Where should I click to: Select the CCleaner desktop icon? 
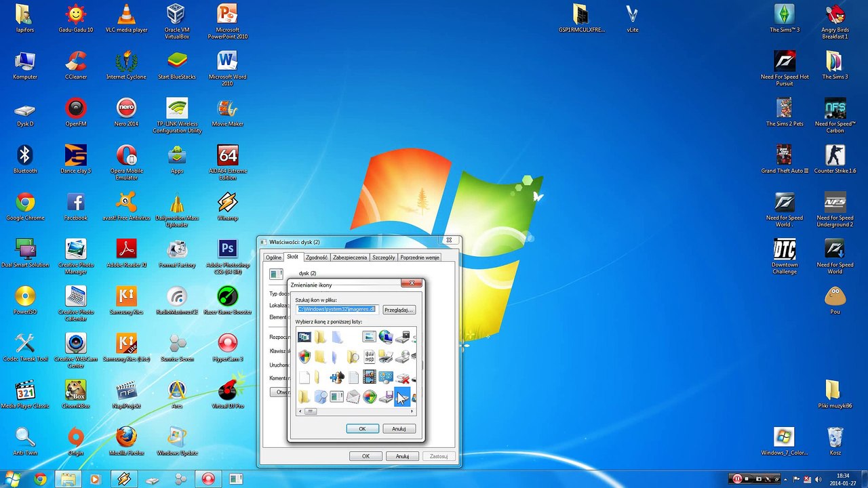click(x=76, y=65)
